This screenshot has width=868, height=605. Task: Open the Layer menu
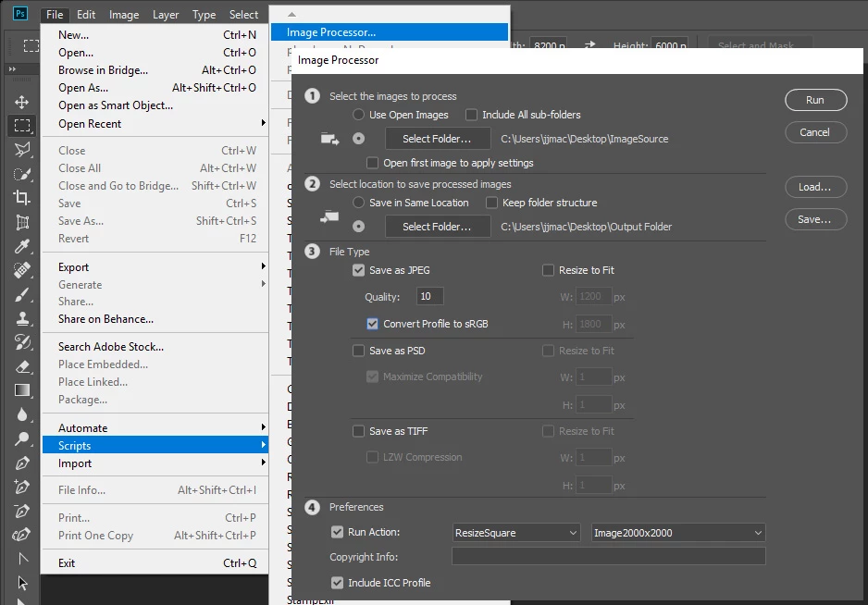[x=166, y=15]
